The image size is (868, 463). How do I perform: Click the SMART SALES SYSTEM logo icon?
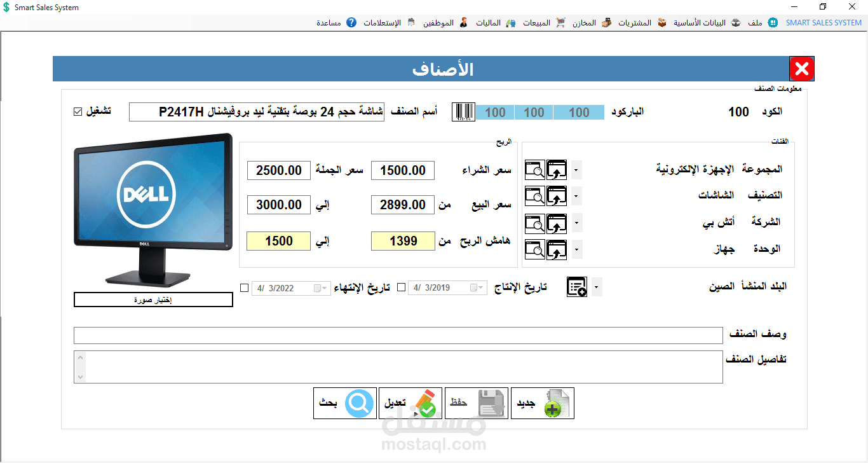point(773,23)
